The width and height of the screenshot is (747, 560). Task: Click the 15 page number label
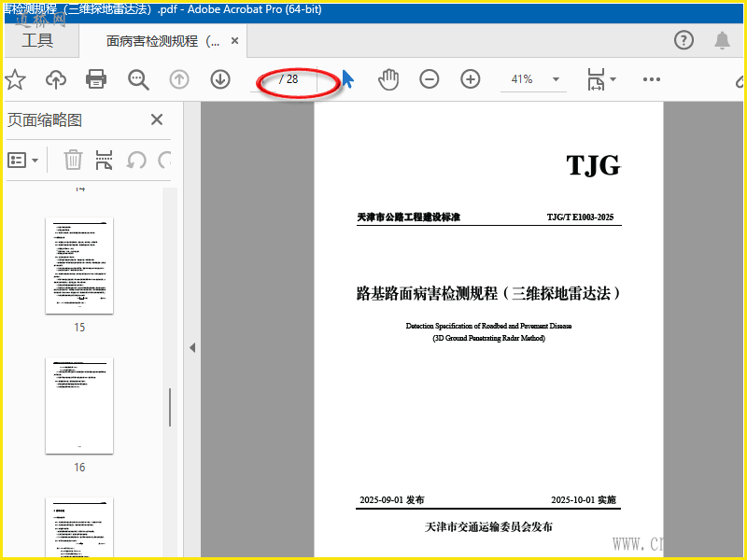coord(79,328)
